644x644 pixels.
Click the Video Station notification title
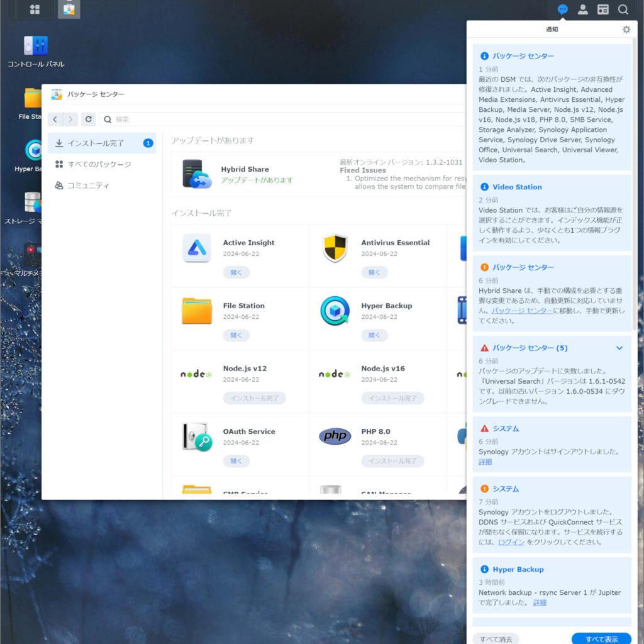pos(517,187)
